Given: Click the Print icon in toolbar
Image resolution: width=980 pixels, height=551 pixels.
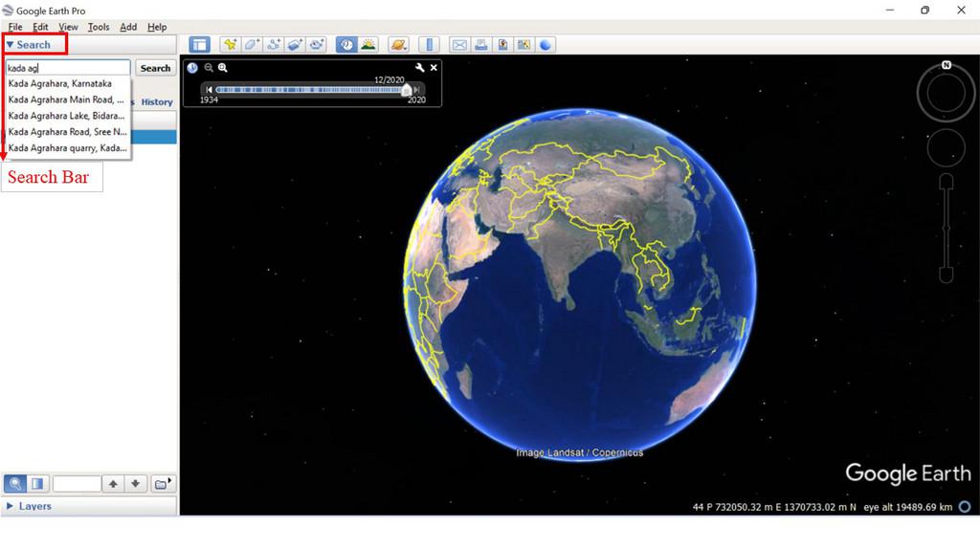Looking at the screenshot, I should pyautogui.click(x=480, y=45).
